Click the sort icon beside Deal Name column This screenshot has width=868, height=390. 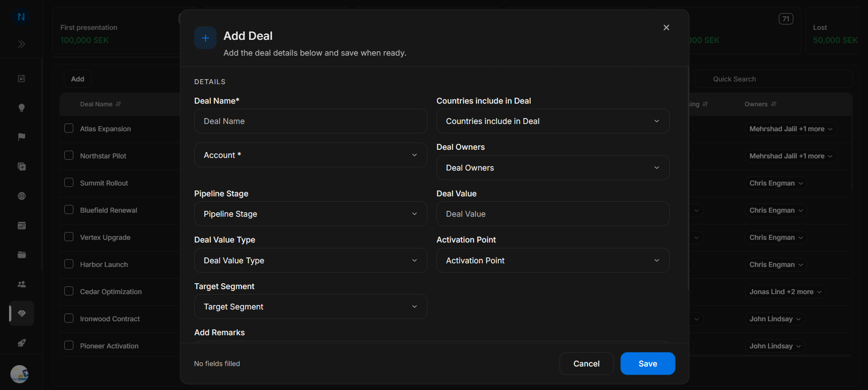(119, 104)
